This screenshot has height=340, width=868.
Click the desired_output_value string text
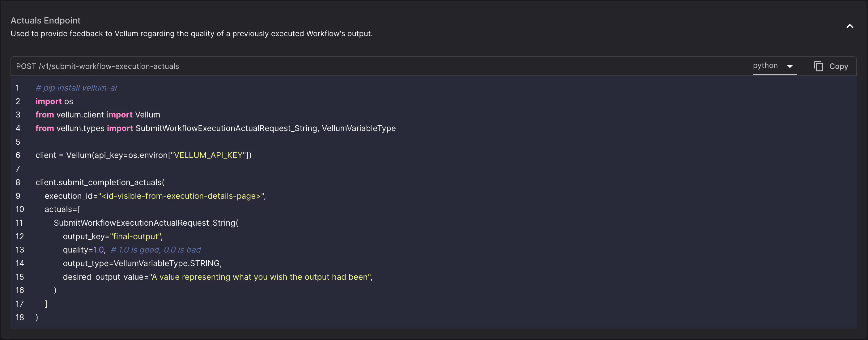260,277
